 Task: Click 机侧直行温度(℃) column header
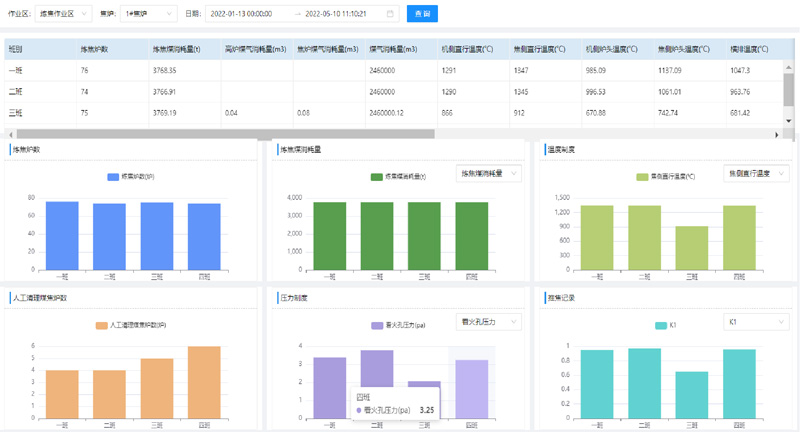coord(473,49)
